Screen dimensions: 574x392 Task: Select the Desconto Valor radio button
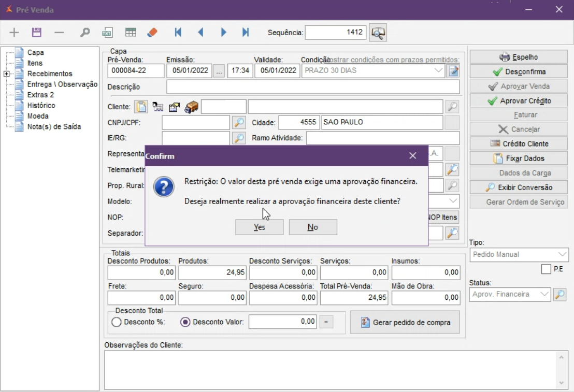185,322
